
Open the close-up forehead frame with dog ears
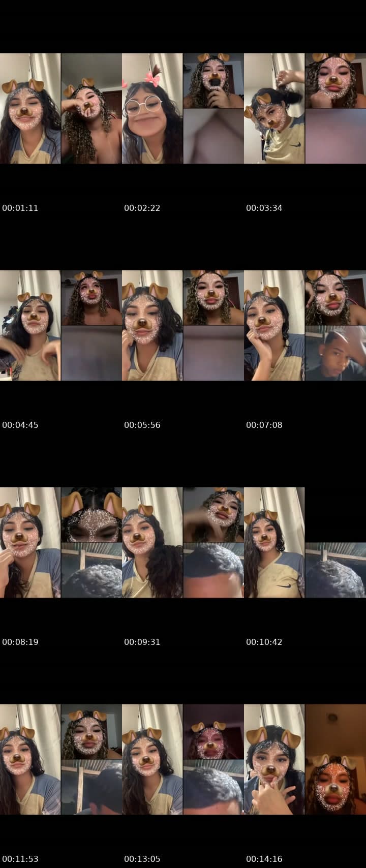[x=91, y=515]
